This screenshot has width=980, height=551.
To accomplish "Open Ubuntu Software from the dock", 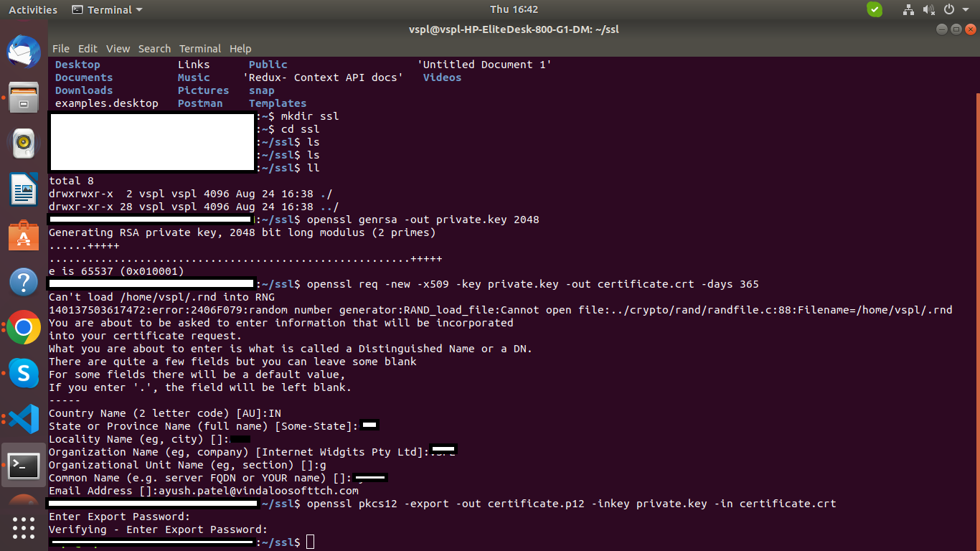I will point(24,234).
